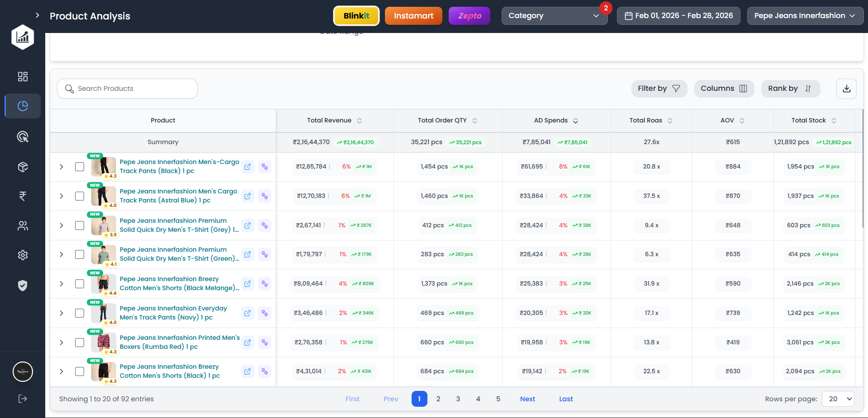Open external link for Breezy Shorts (Black Melange)
This screenshot has width=868, height=418.
tap(247, 284)
